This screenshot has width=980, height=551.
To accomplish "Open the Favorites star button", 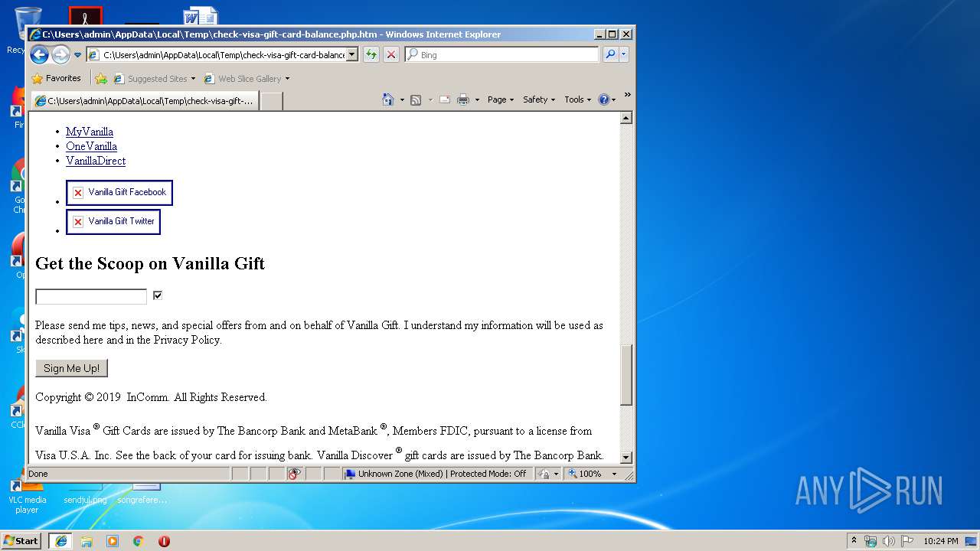I will (57, 78).
